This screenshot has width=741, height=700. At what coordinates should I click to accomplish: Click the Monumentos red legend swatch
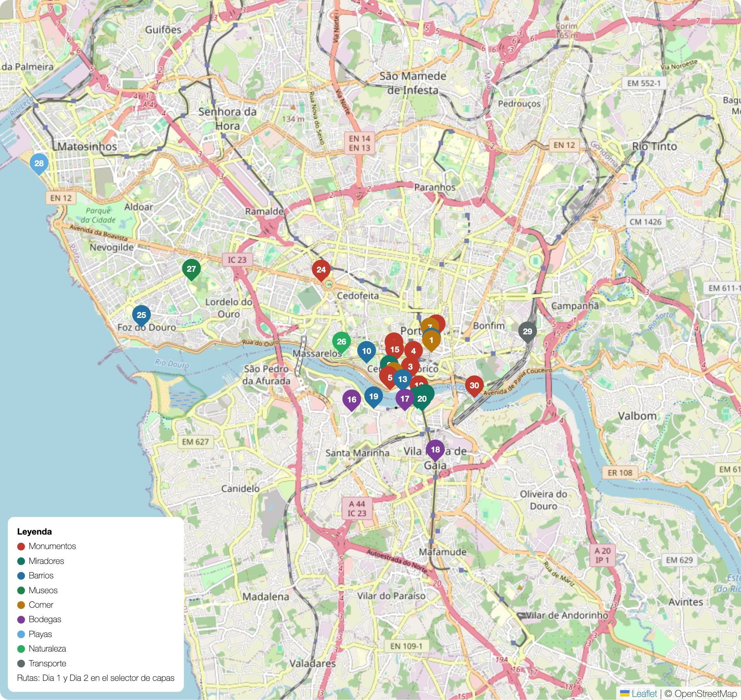(x=21, y=546)
